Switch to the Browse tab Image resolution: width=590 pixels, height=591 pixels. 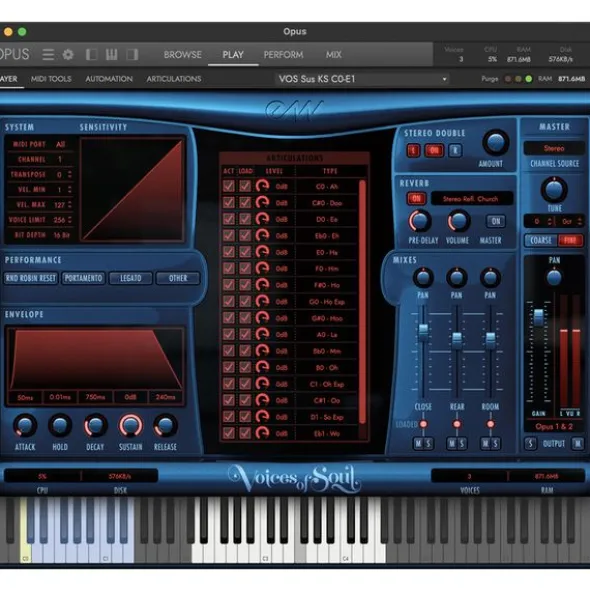tap(182, 55)
